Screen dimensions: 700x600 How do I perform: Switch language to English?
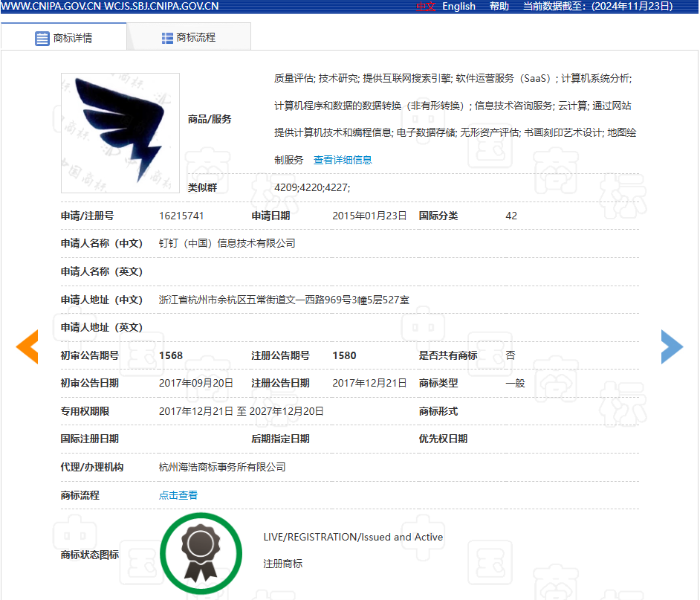pyautogui.click(x=458, y=6)
